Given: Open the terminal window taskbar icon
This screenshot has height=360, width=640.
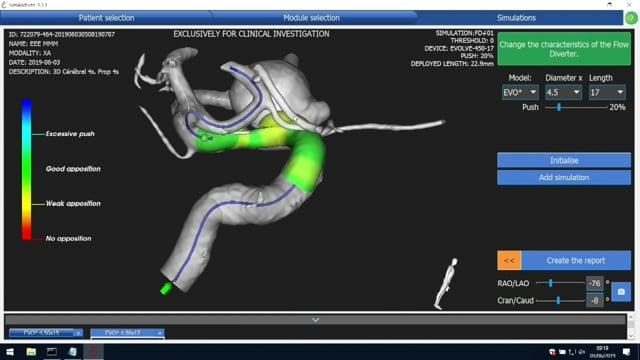Looking at the screenshot, I should [x=52, y=352].
